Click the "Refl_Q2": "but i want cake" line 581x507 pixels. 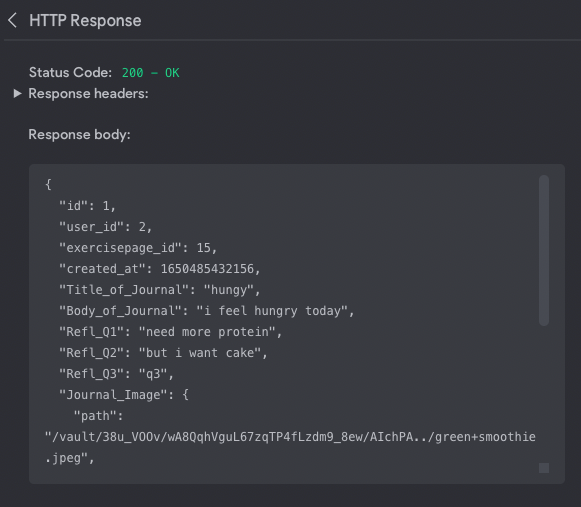click(x=163, y=353)
